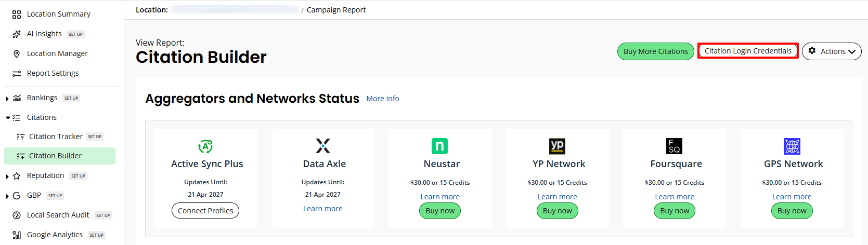Click the Foursquare FSQ logo
868x245 pixels.
675,146
